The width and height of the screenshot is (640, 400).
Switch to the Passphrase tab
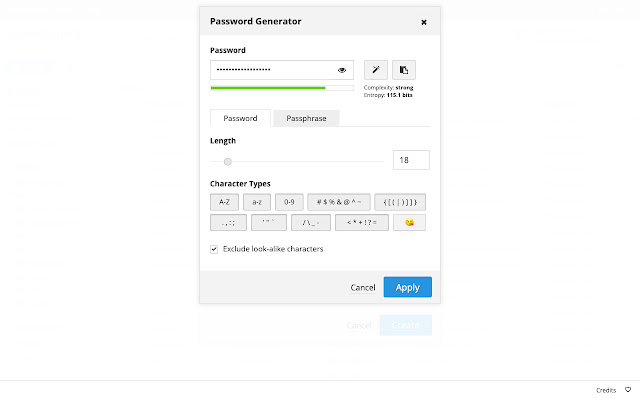pos(306,118)
